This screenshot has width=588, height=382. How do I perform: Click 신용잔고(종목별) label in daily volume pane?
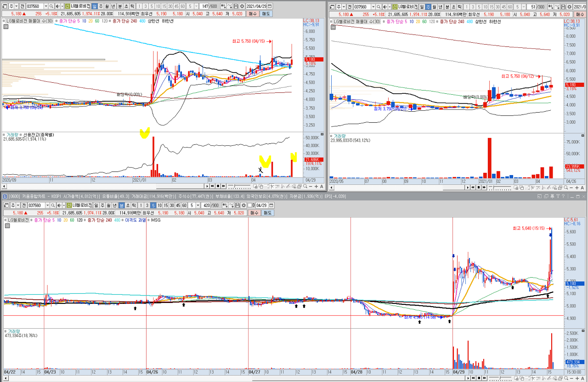[x=40, y=135]
